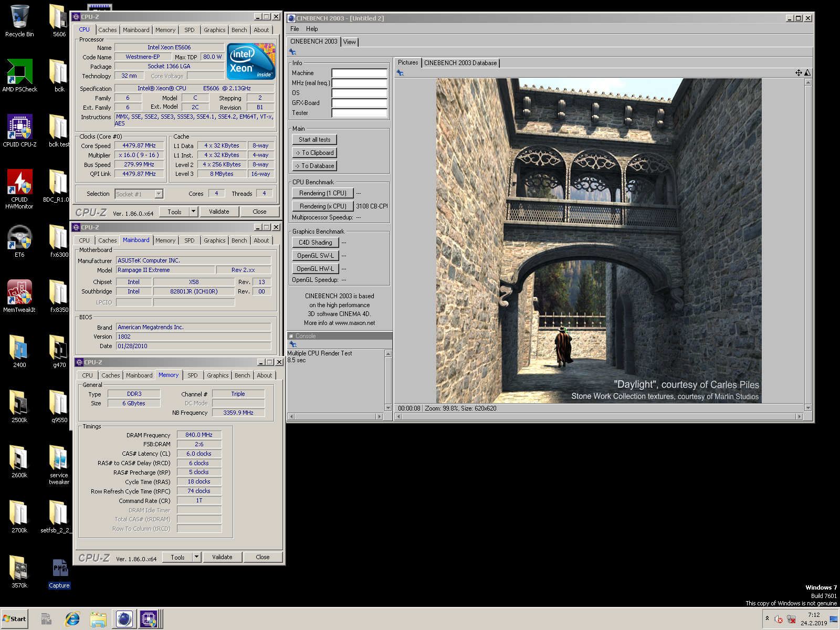
Task: Open Bench tab in top CPU-Z window
Action: click(239, 30)
